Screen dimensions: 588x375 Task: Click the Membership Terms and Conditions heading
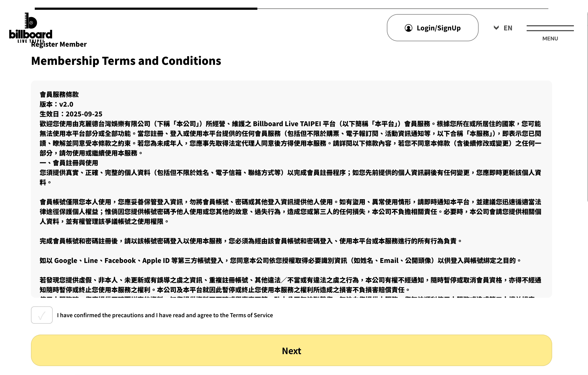pyautogui.click(x=126, y=61)
